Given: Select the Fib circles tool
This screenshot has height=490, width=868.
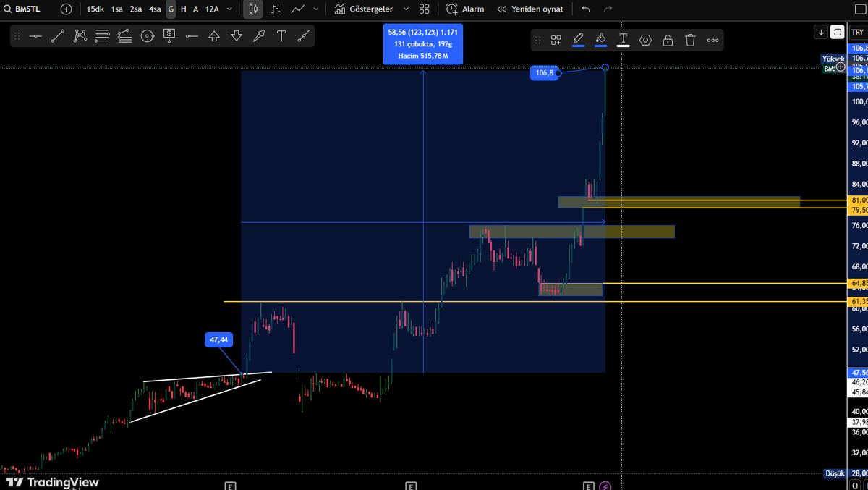Looking at the screenshot, I should click(x=148, y=36).
